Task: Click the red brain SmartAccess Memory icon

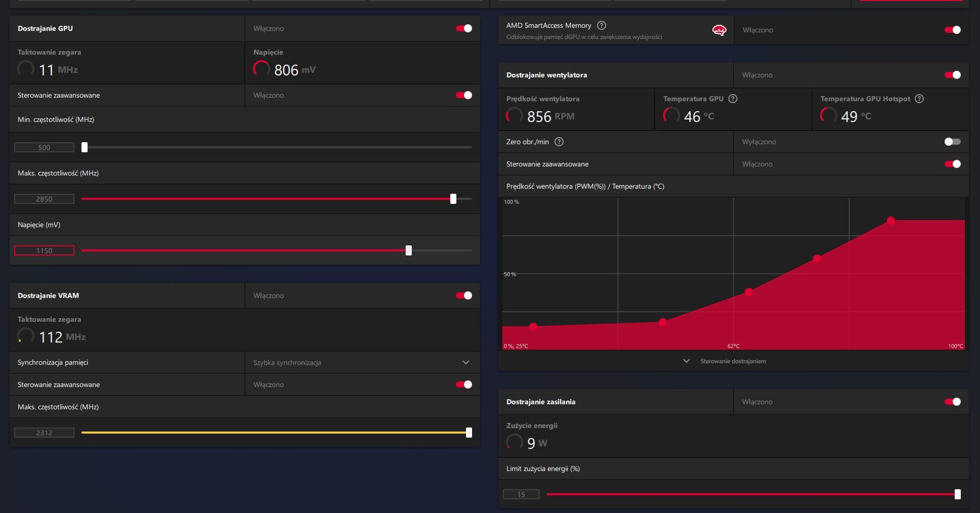Action: pyautogui.click(x=719, y=30)
